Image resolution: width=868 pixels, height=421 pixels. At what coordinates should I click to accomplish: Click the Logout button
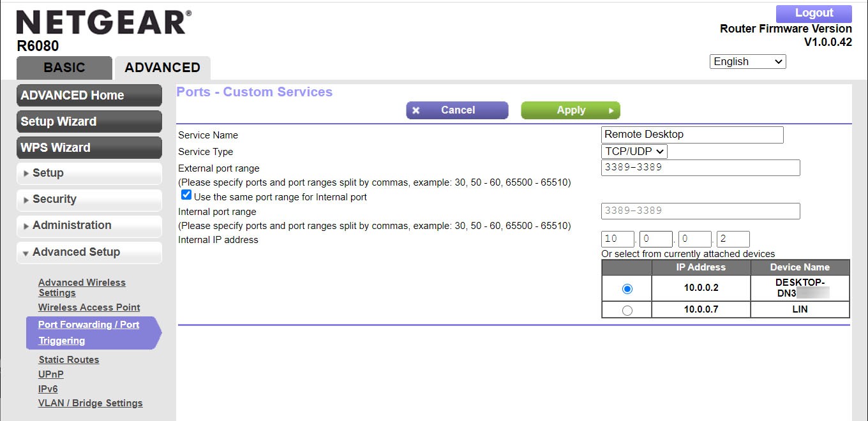point(813,13)
